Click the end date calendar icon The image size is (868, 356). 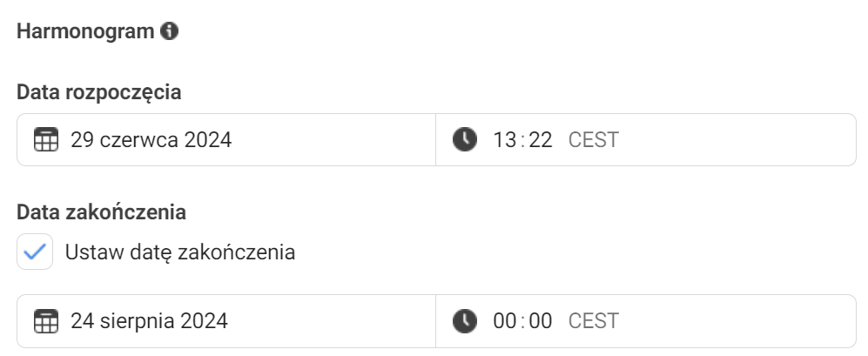[44, 321]
